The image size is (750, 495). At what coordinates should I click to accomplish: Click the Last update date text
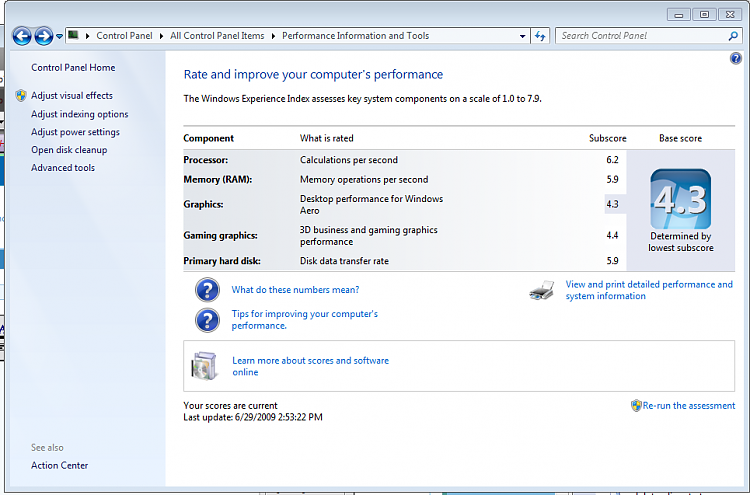[x=253, y=418]
